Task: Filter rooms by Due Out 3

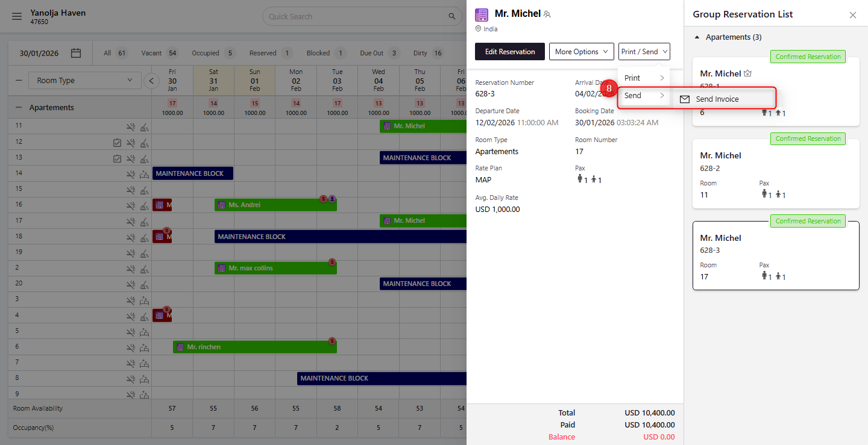Action: (x=380, y=53)
